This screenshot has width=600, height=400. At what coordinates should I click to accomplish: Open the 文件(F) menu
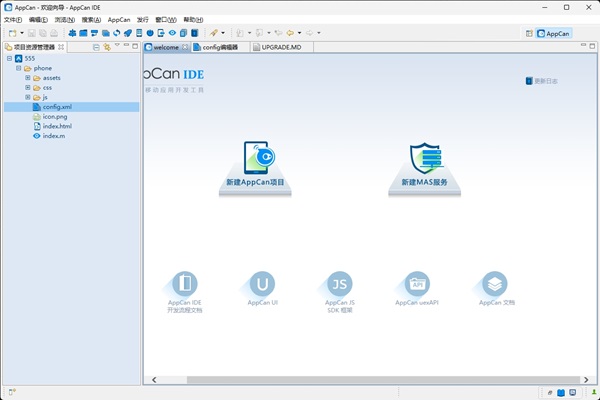(13, 20)
